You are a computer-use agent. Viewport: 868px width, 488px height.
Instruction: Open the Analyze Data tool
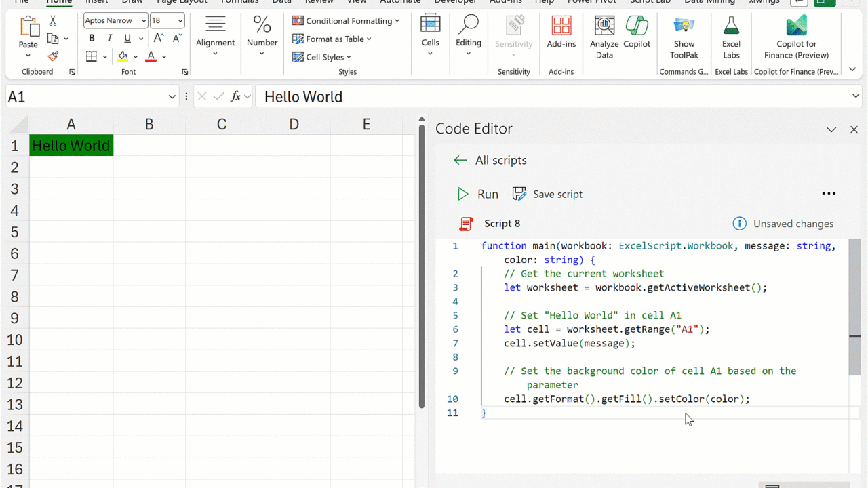pyautogui.click(x=604, y=38)
